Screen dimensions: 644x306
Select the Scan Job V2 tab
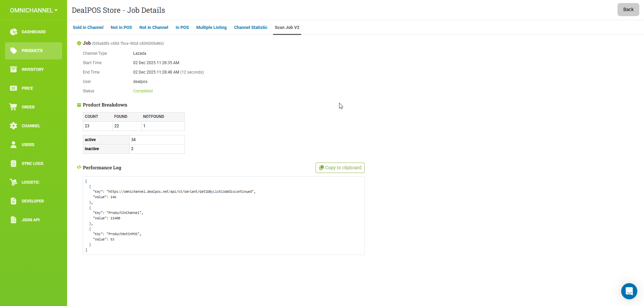[287, 28]
